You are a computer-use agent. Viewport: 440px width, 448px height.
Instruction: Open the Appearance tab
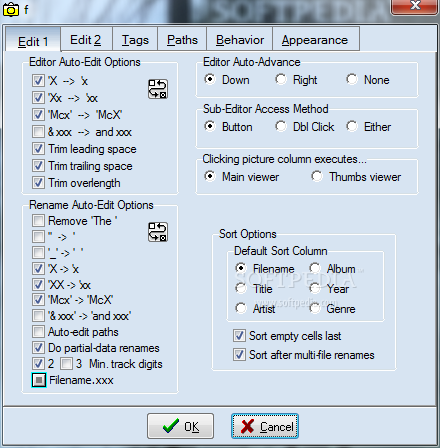tap(315, 40)
